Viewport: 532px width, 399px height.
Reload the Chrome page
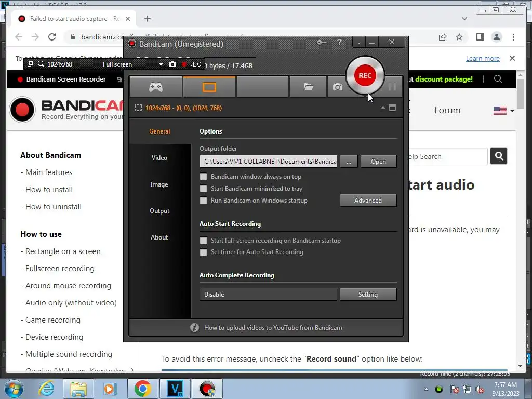[x=52, y=37]
